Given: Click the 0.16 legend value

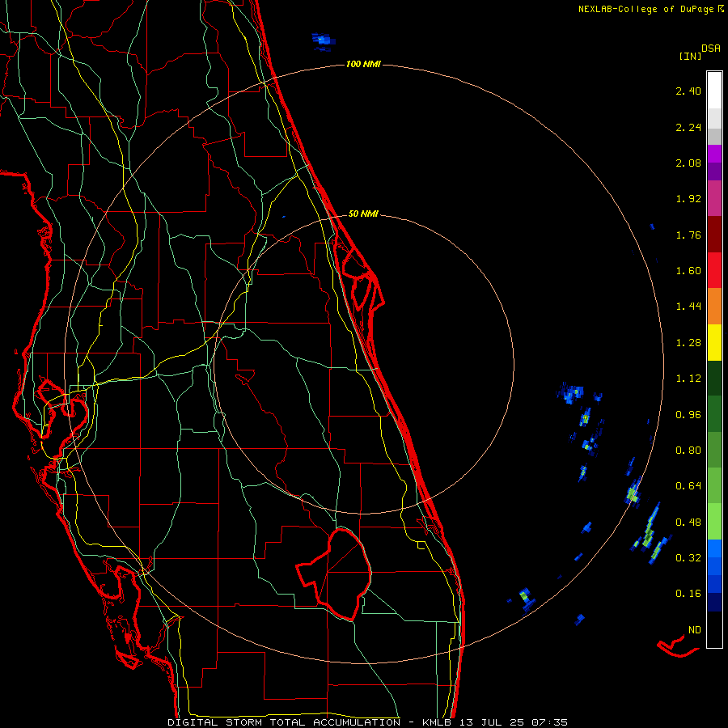Looking at the screenshot, I should 688,594.
